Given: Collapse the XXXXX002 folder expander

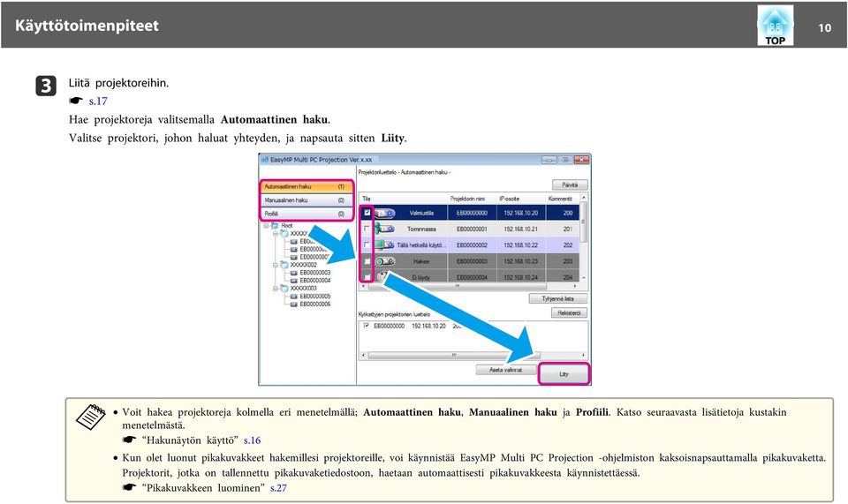Looking at the screenshot, I should point(276,265).
